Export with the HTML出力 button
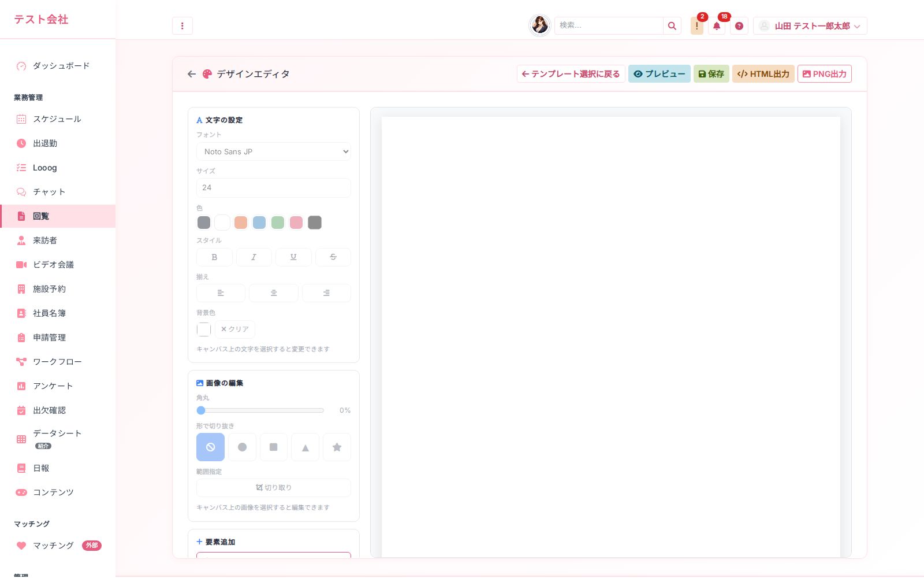924x578 pixels. click(763, 74)
